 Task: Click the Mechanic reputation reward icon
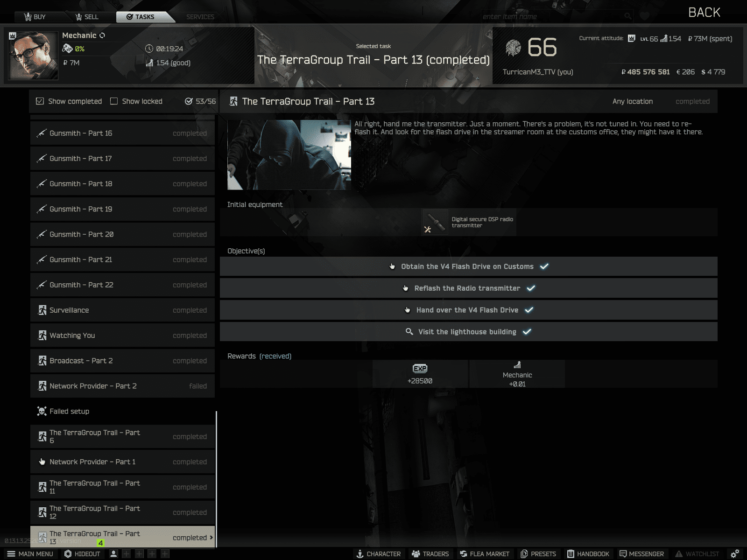[517, 365]
